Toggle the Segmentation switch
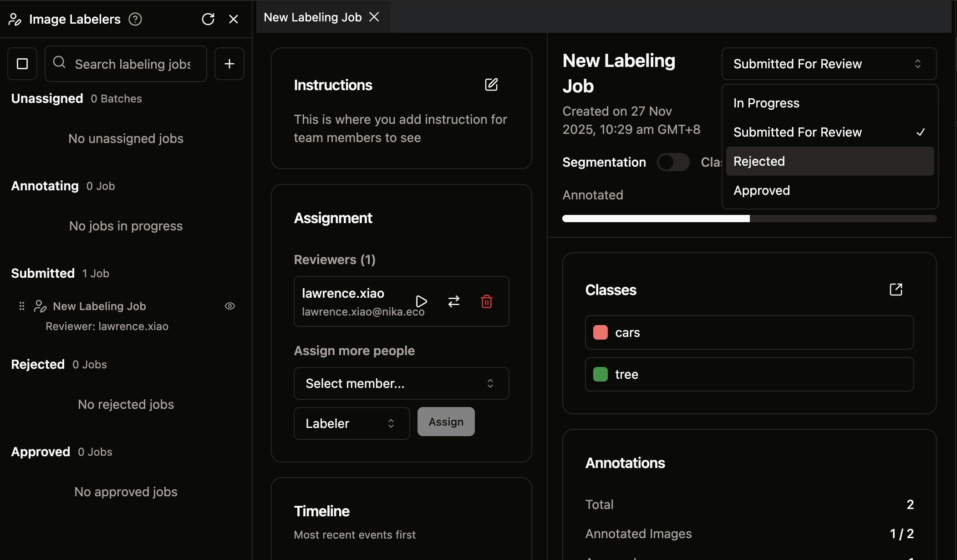 pos(673,162)
